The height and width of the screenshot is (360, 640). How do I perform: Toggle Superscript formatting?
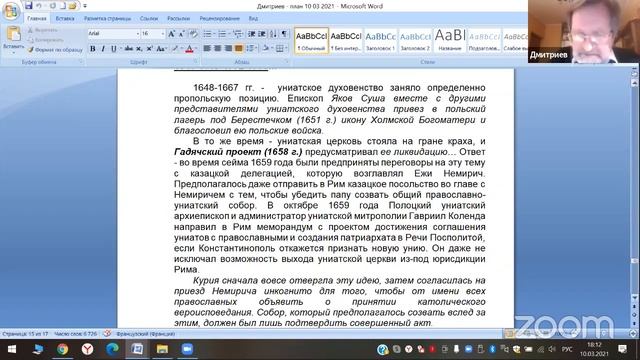click(x=149, y=49)
